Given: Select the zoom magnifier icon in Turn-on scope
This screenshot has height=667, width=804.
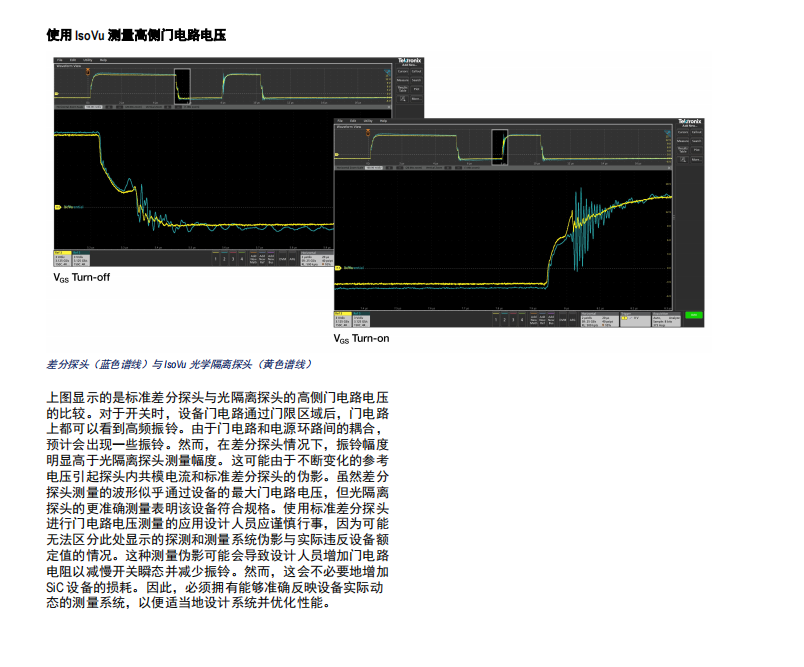Looking at the screenshot, I should (x=683, y=159).
